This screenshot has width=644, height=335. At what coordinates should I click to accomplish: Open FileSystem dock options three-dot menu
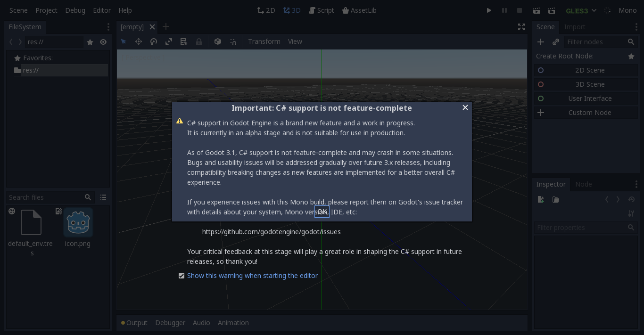click(x=108, y=27)
